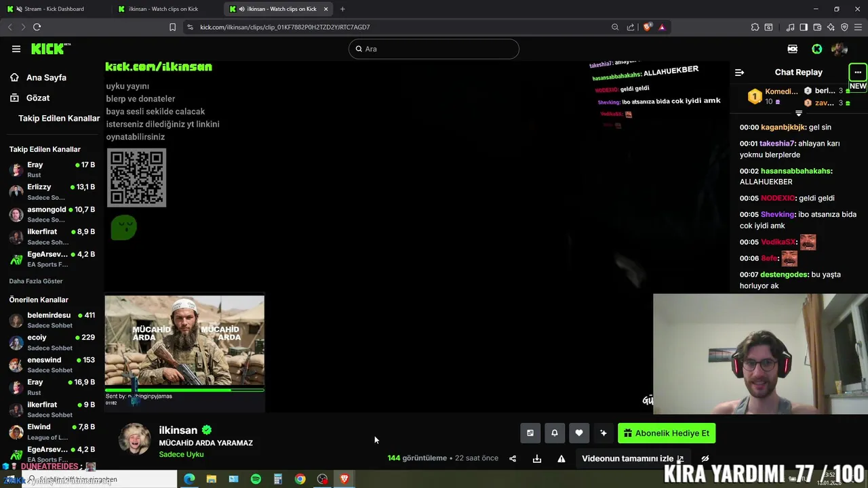Share the clip

tap(513, 458)
